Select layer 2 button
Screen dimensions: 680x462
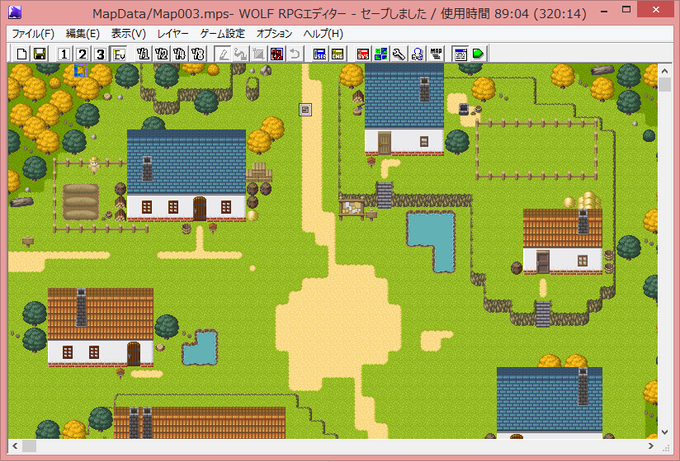[82, 54]
